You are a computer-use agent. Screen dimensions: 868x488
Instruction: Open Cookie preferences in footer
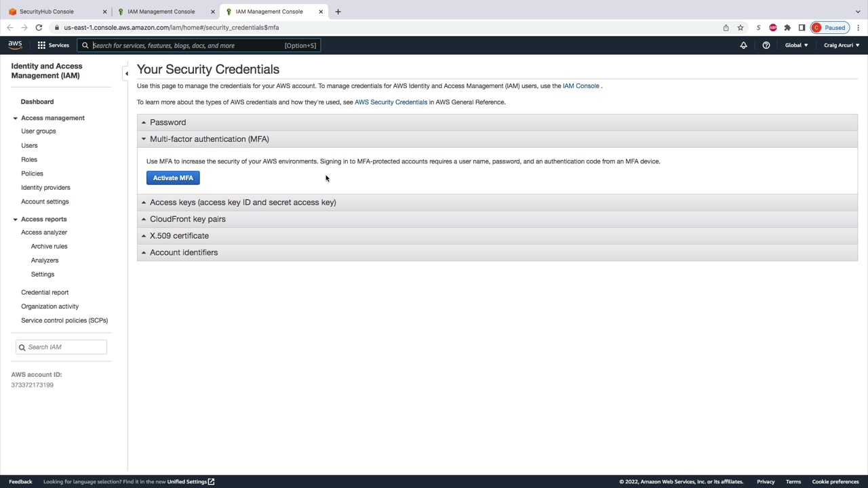(835, 482)
